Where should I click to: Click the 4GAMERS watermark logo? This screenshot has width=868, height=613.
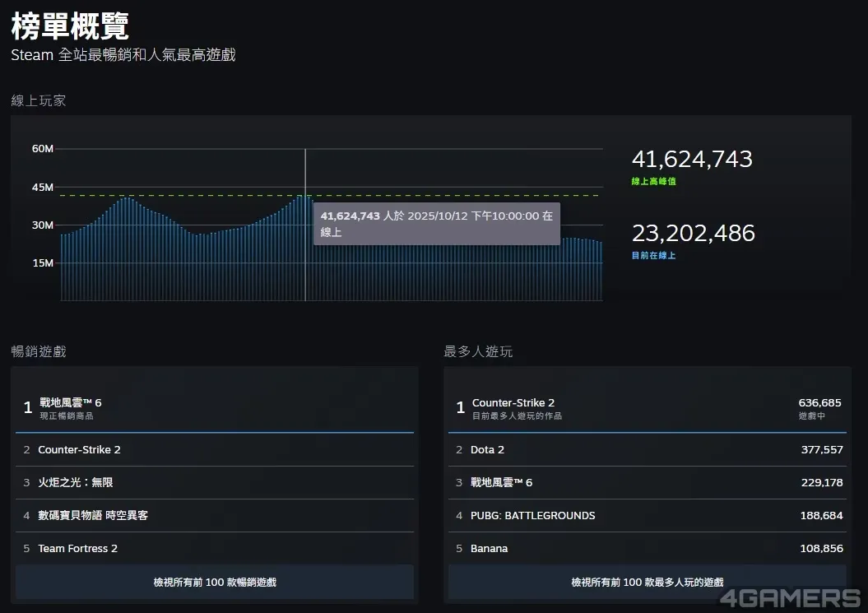coord(789,597)
